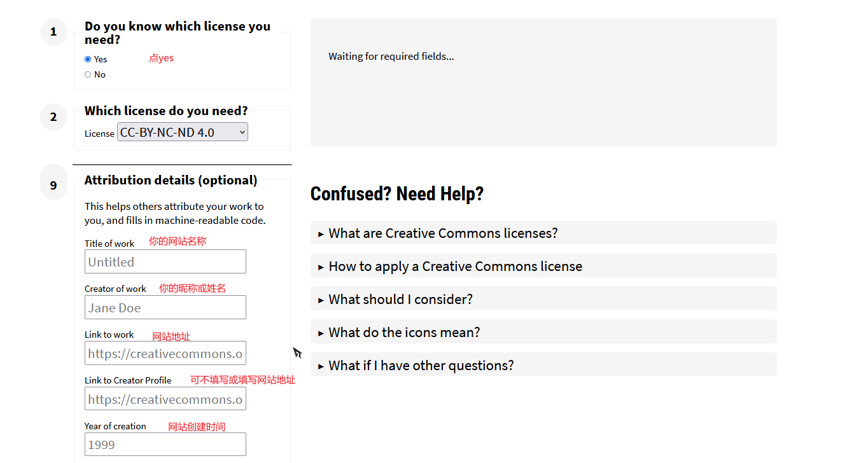The width and height of the screenshot is (868, 463).
Task: Click the Title of work input field
Action: pyautogui.click(x=165, y=262)
